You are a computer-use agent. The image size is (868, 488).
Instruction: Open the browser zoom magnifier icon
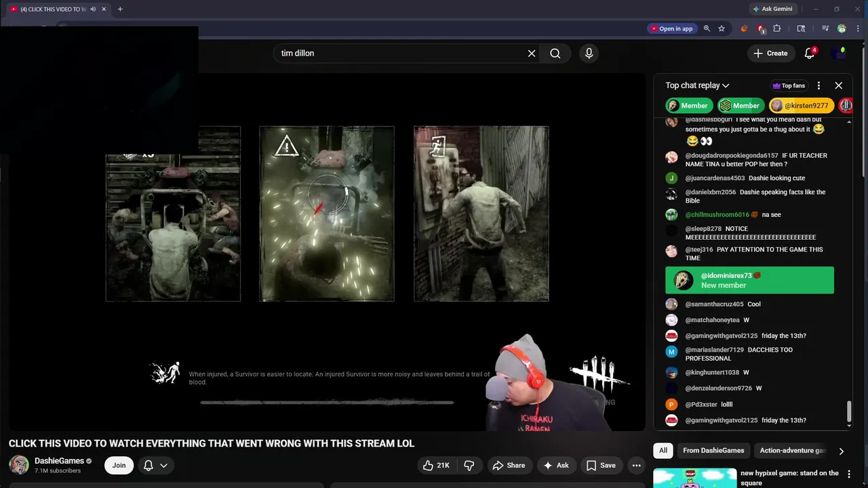(x=707, y=28)
